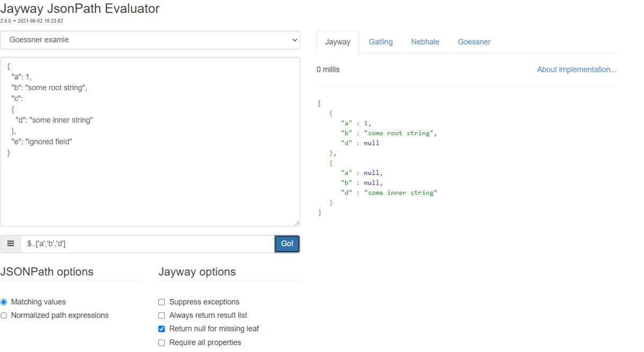
Task: Open the About implementation link
Action: [x=576, y=70]
